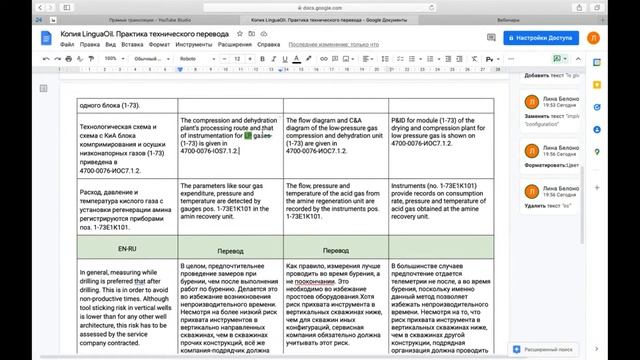Click the Google Docs home logo
Screen dimensions: 640x360
[x=46, y=38]
